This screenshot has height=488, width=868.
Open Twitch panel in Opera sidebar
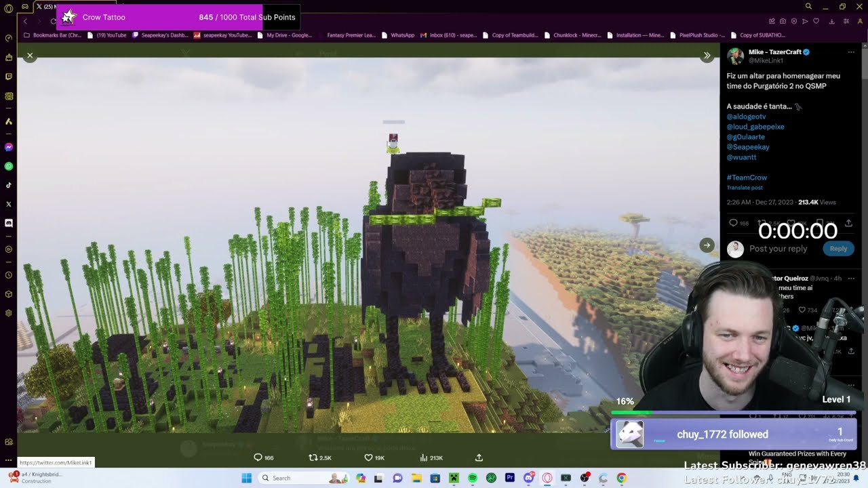[8, 77]
